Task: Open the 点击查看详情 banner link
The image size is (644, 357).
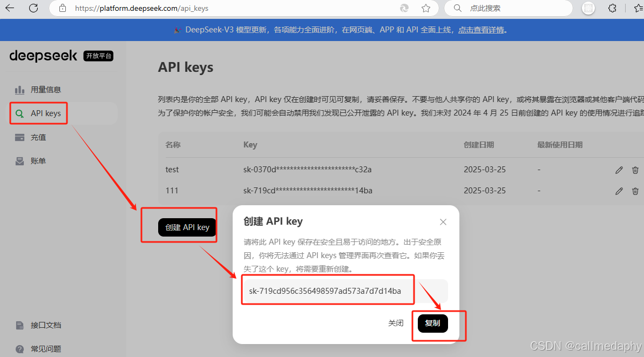Action: [x=481, y=30]
